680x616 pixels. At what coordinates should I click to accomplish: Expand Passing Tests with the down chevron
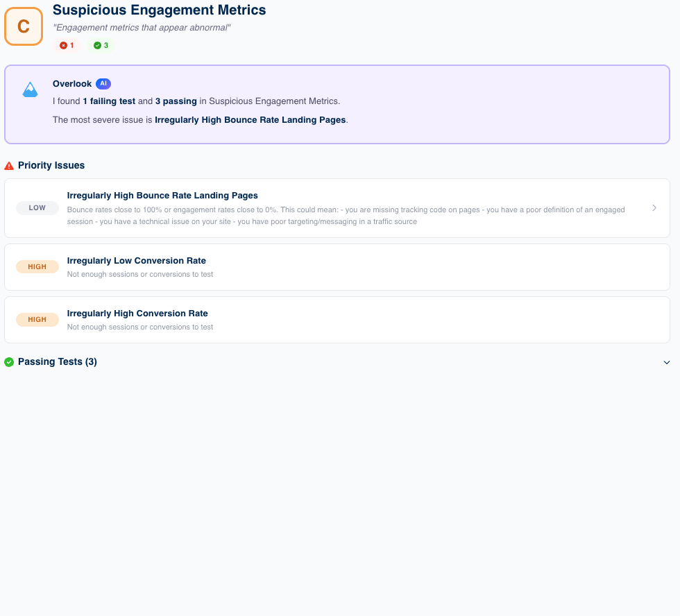667,362
